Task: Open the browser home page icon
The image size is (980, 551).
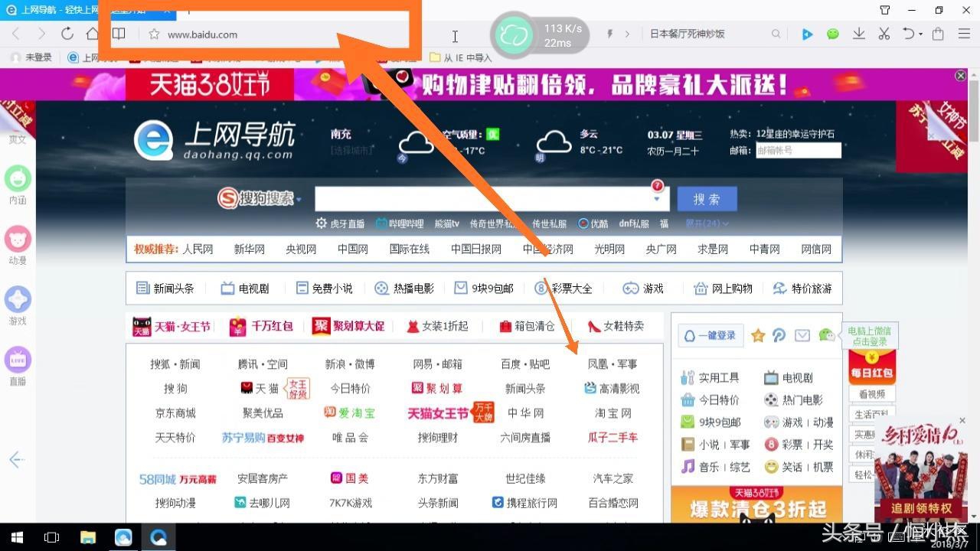Action: pyautogui.click(x=93, y=34)
